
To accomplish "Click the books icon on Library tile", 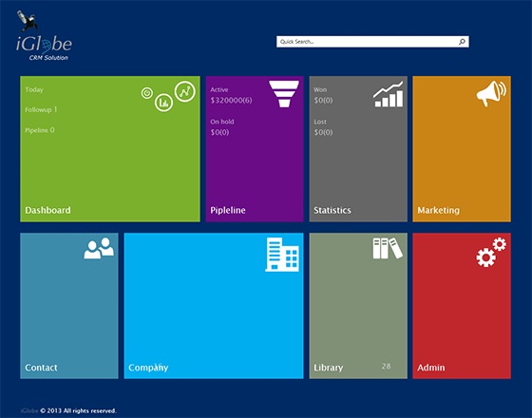I will (388, 248).
